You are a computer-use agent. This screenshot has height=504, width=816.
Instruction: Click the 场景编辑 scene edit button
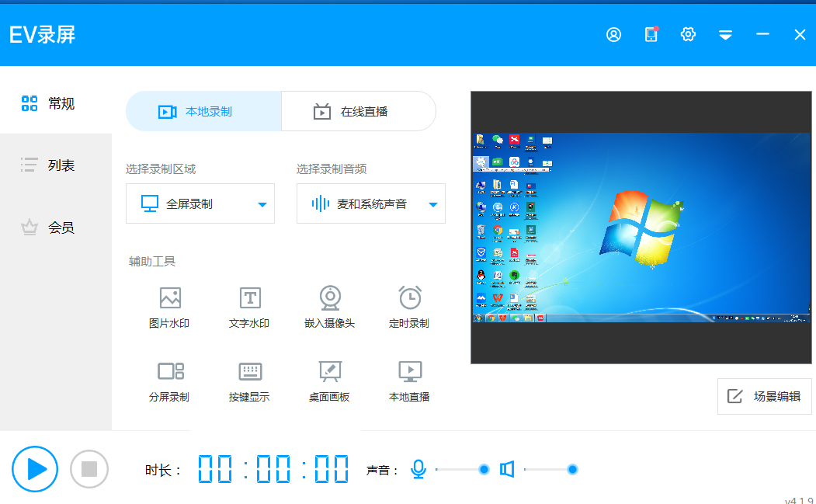tap(765, 396)
